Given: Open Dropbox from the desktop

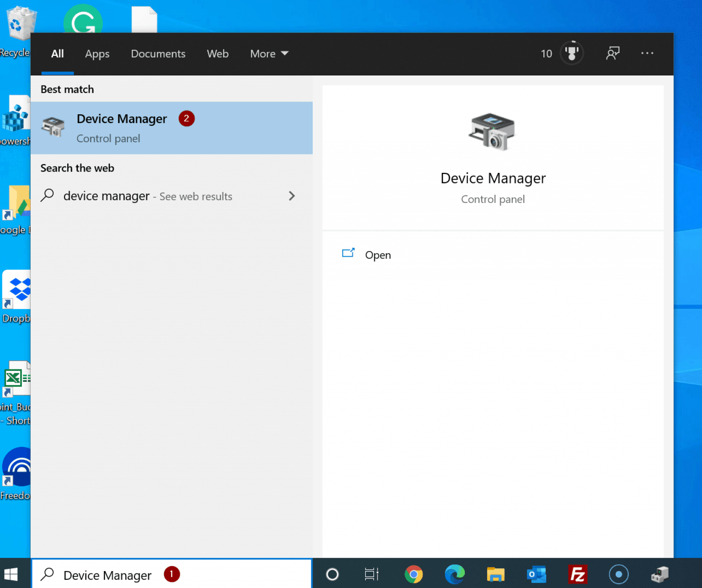Looking at the screenshot, I should click(x=16, y=289).
